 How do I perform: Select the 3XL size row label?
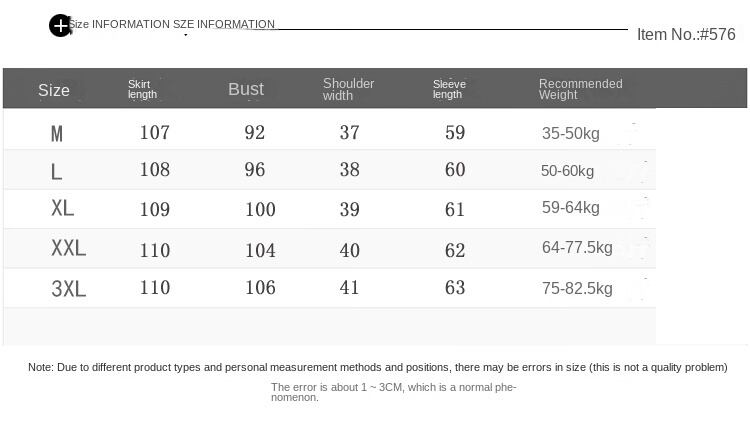tap(69, 289)
